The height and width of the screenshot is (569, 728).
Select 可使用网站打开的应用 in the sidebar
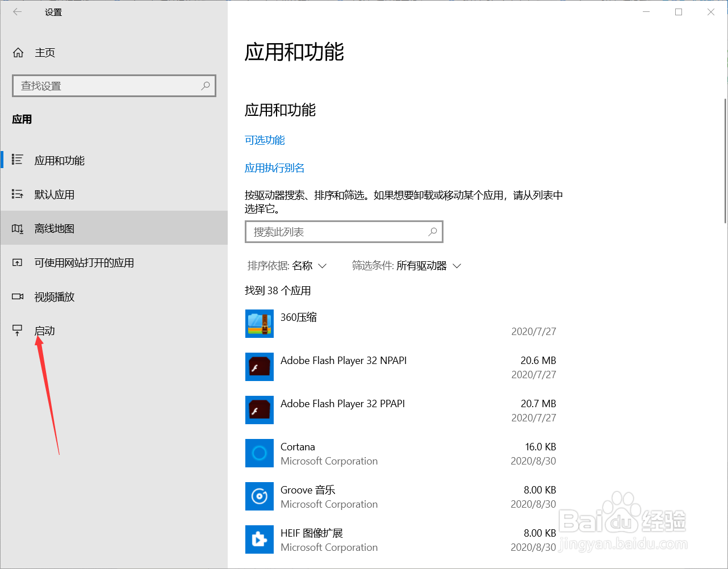coord(114,262)
